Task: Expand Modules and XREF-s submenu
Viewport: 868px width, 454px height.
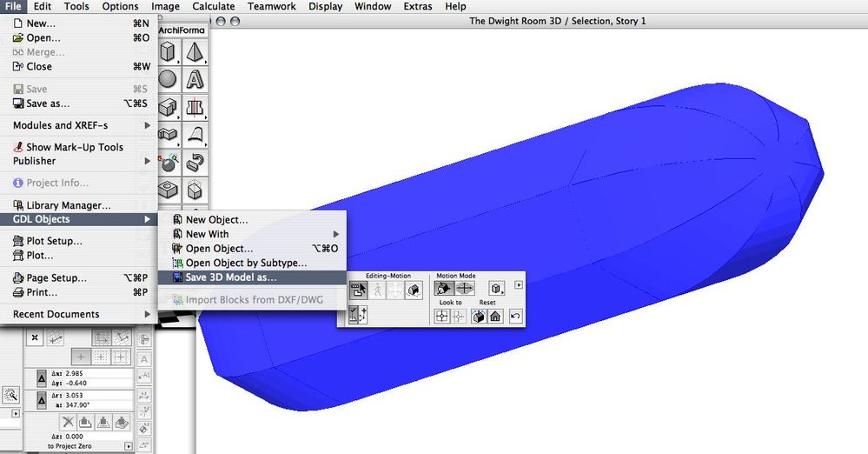Action: tap(78, 125)
